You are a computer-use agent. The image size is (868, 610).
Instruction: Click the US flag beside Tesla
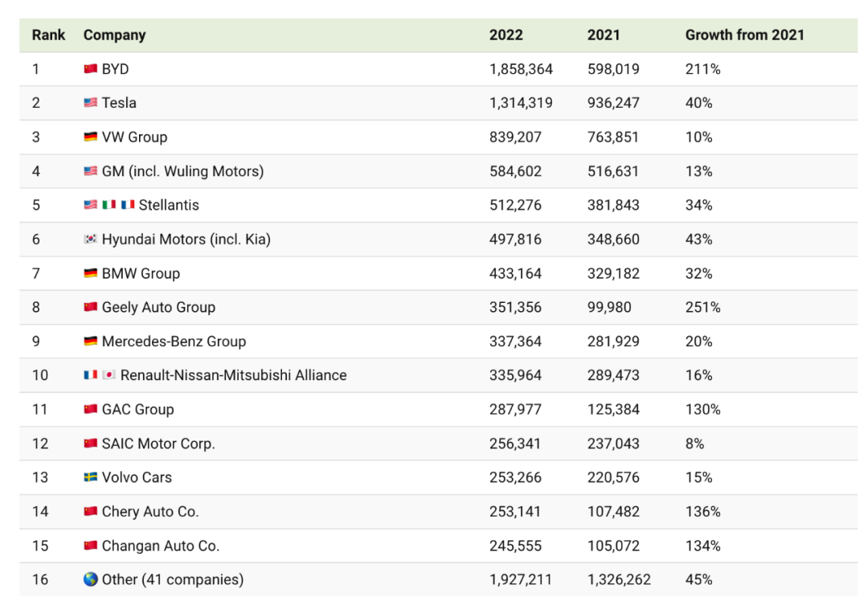[x=91, y=103]
